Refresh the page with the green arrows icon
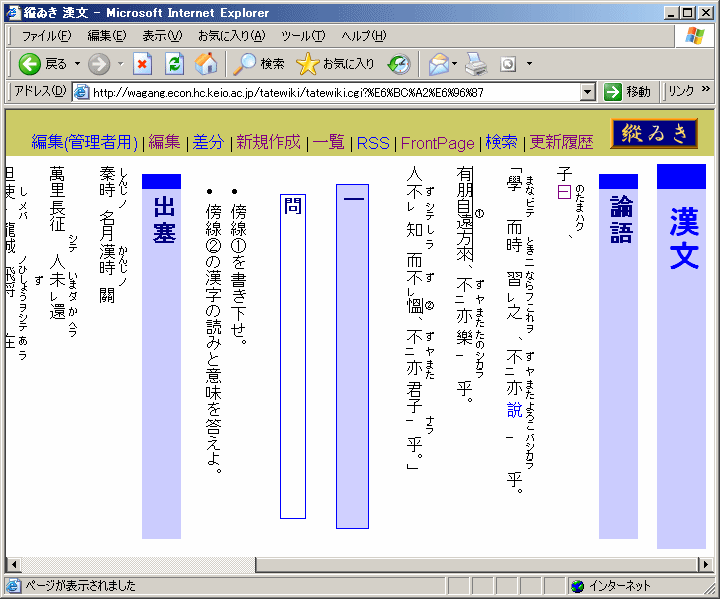Viewport: 720px width, 599px height. click(174, 64)
